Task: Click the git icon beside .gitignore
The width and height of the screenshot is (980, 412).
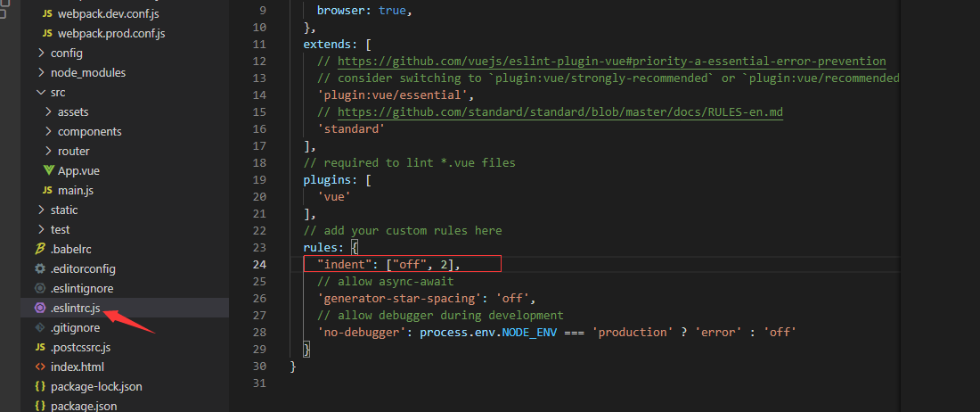Action: point(41,327)
